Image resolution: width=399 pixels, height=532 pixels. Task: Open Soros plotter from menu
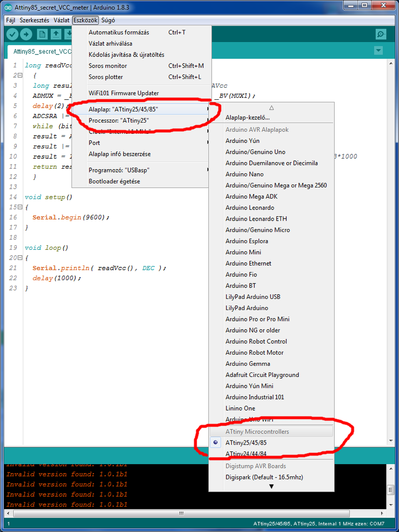click(141, 77)
